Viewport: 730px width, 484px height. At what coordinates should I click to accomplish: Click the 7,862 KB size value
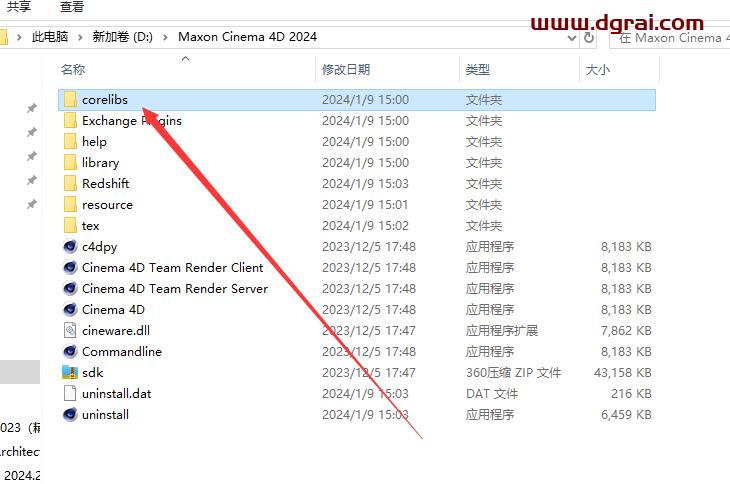[626, 331]
